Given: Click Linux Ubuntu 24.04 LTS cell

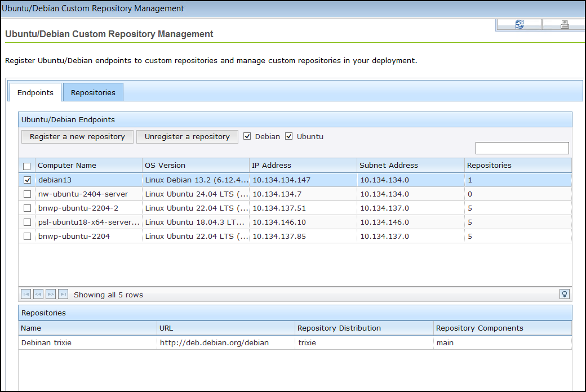Looking at the screenshot, I should click(197, 194).
